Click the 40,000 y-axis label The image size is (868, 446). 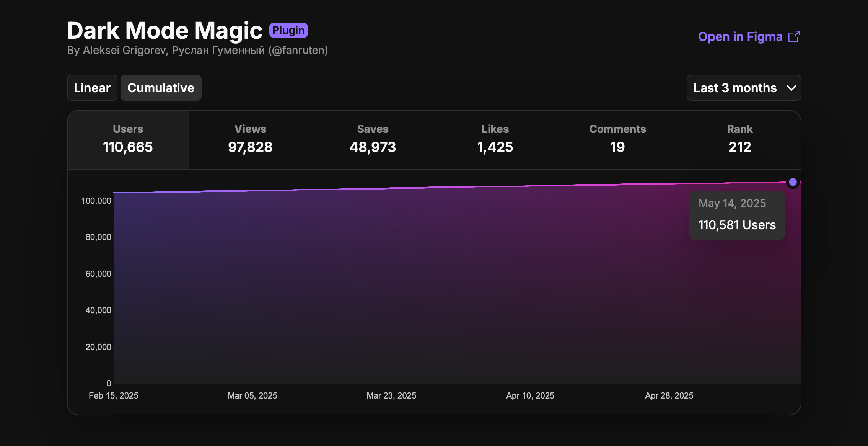click(x=98, y=310)
